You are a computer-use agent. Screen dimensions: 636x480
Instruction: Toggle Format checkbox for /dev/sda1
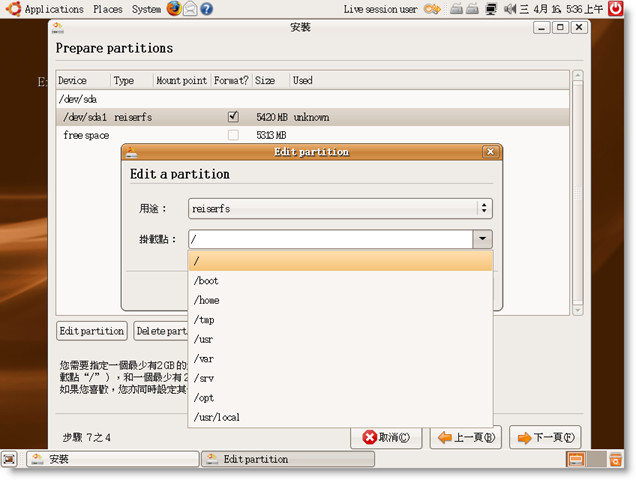tap(233, 117)
